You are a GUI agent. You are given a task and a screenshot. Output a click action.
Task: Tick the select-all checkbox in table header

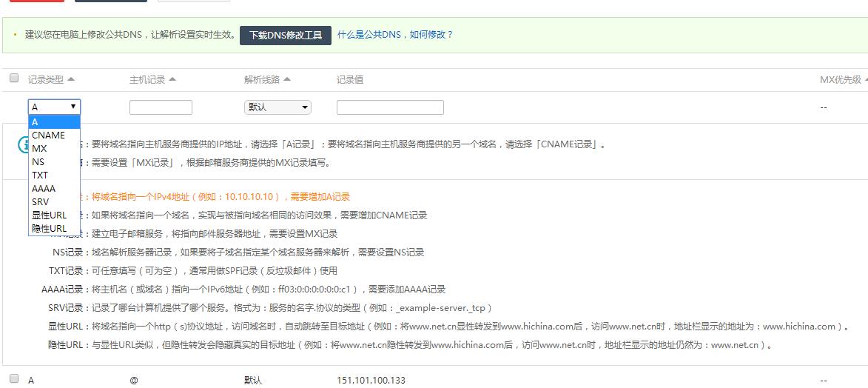14,78
